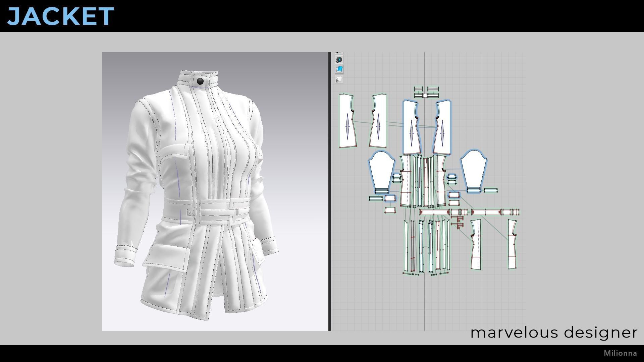
Task: Click the blue fabric surface display icon
Action: [x=339, y=69]
